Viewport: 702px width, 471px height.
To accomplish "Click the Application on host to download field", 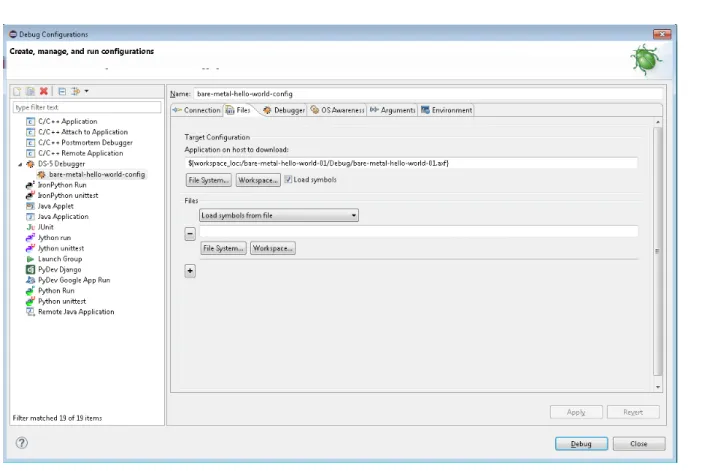I will coord(411,163).
